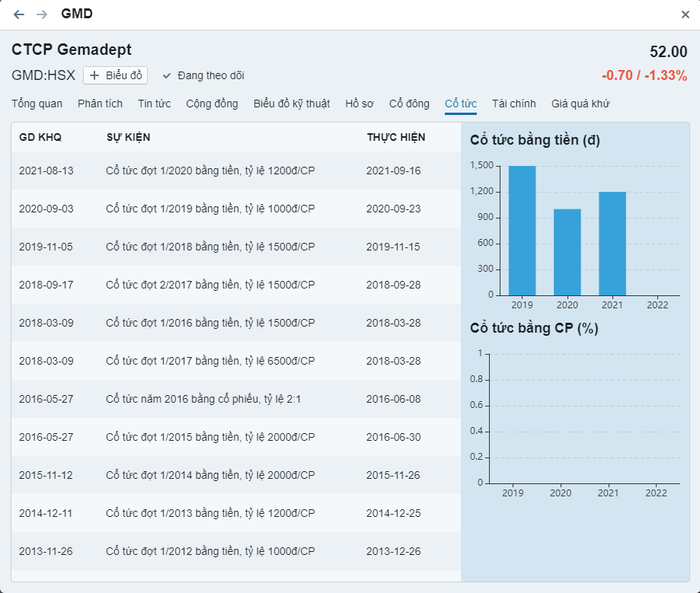Click event Cổ tức đợt 2/2017 1500đ/CP
The width and height of the screenshot is (700, 593).
tap(210, 285)
